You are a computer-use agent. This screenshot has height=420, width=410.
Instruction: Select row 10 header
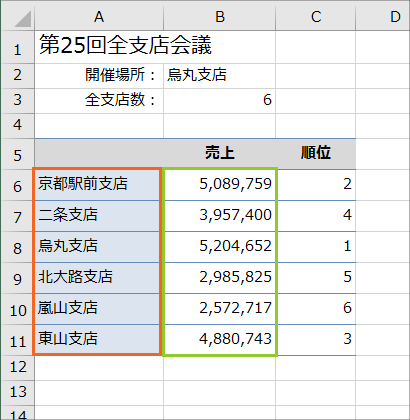click(17, 309)
